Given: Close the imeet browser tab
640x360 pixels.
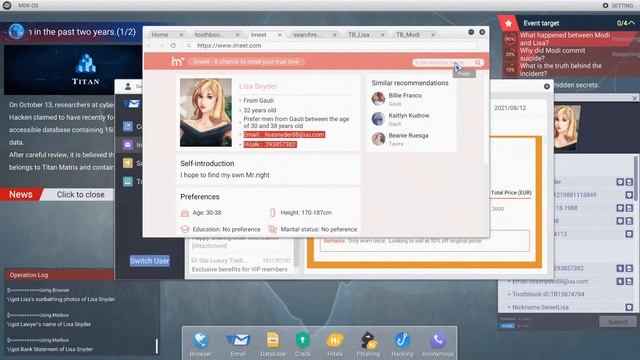Looking at the screenshot, I should click(280, 35).
